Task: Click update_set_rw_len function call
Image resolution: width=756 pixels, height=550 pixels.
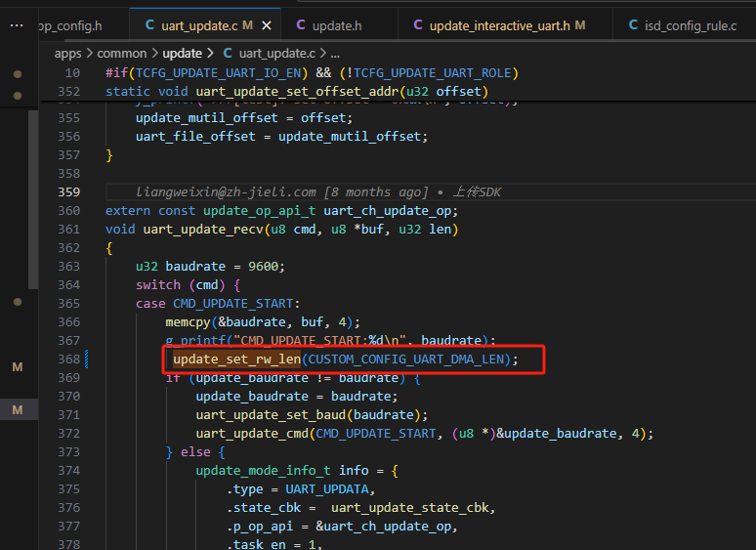Action: pos(236,360)
